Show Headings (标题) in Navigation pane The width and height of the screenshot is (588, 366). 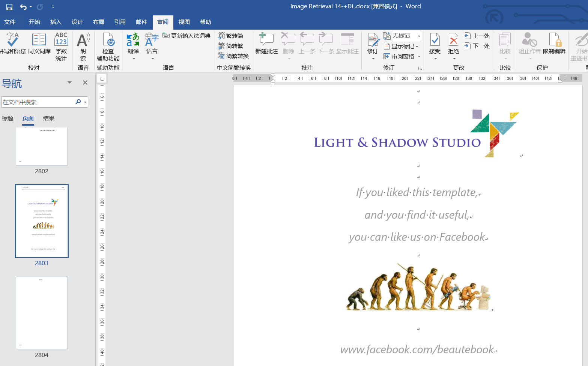pos(8,118)
